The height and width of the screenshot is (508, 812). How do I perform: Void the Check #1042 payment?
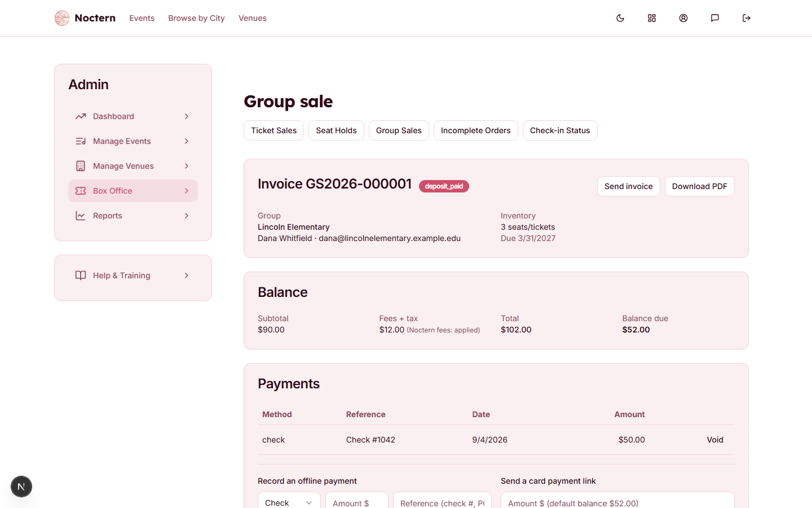pyautogui.click(x=715, y=440)
